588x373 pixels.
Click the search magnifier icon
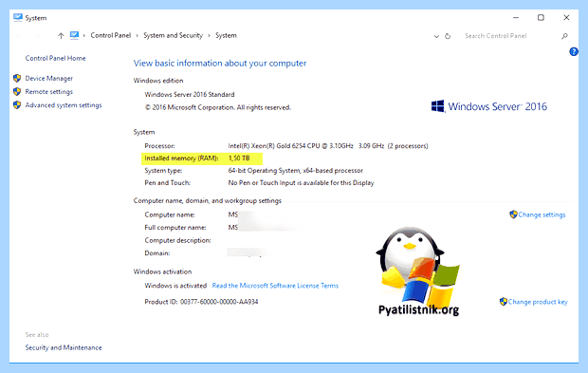[x=564, y=36]
